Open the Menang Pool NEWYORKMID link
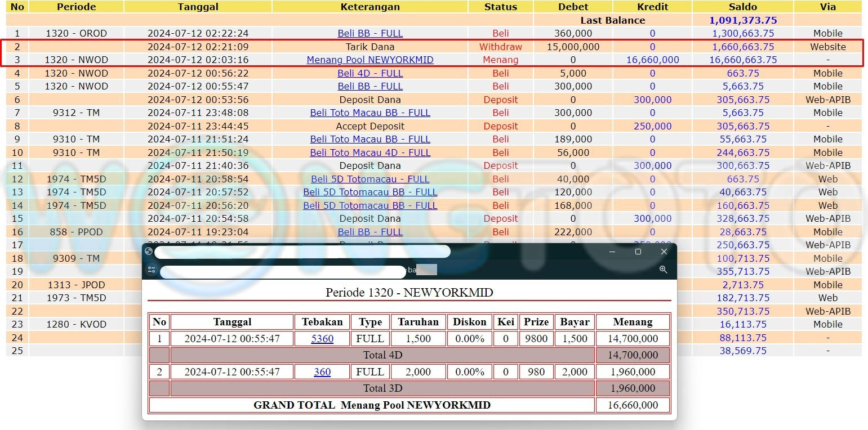Image resolution: width=868 pixels, height=430 pixels. point(370,60)
